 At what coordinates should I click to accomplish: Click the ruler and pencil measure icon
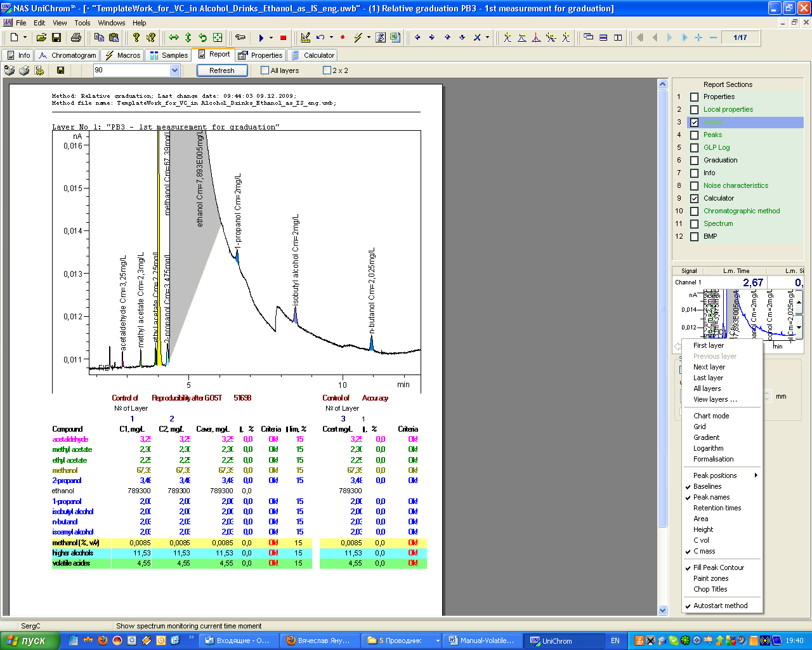click(x=305, y=38)
